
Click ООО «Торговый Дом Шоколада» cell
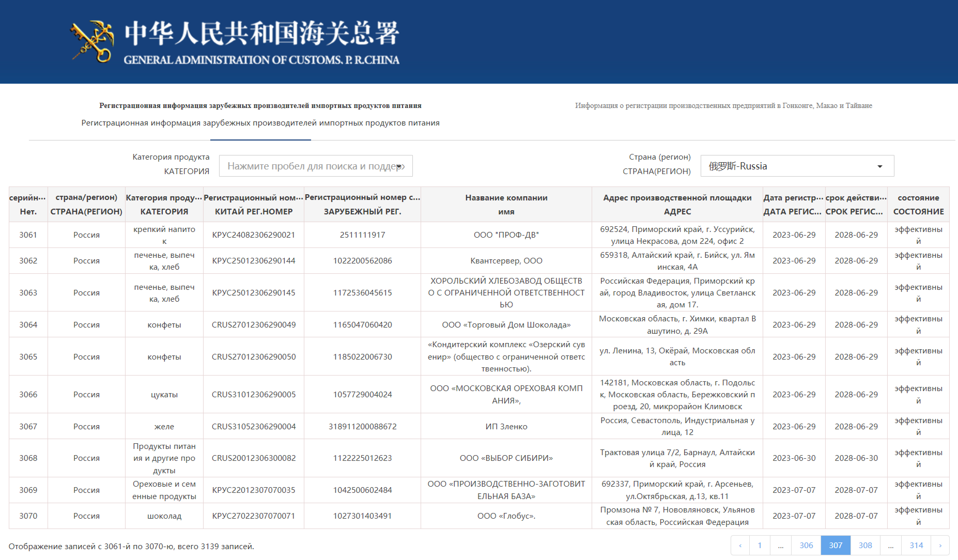tap(506, 325)
